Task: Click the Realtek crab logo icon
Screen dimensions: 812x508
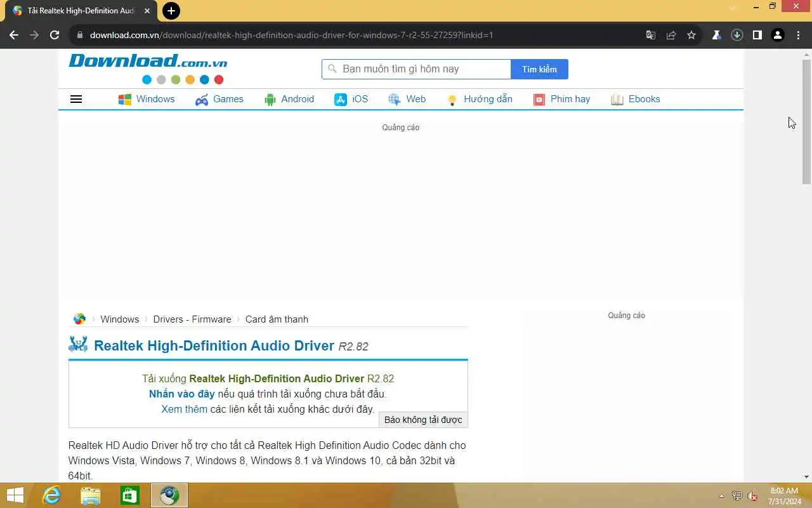Action: tap(78, 344)
